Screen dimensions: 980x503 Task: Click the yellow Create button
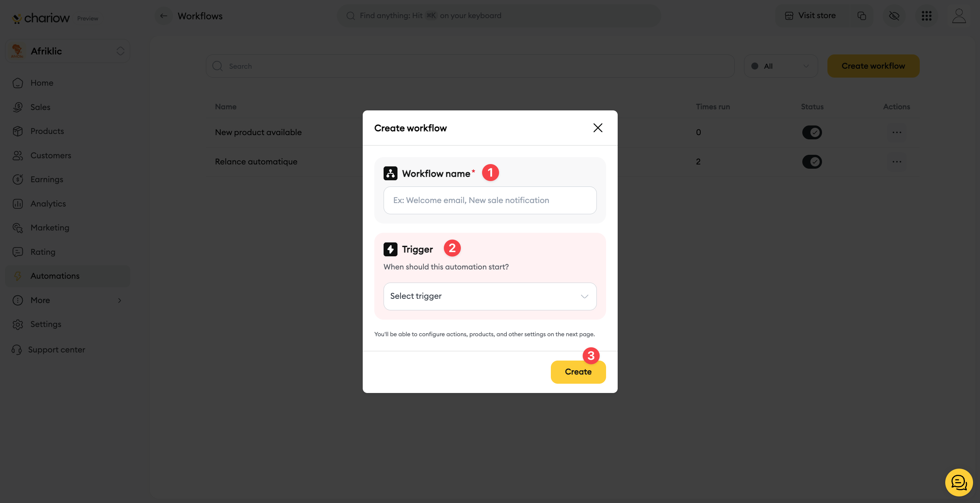[578, 372]
